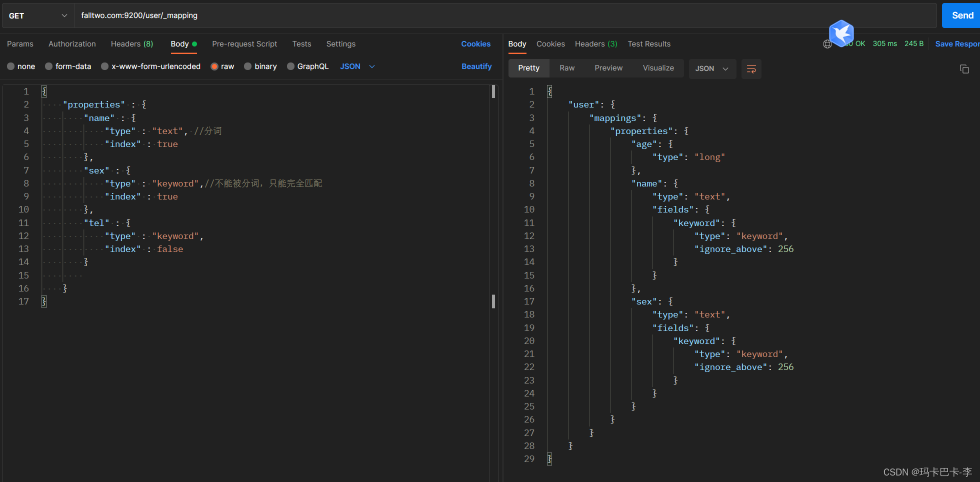Select the Visualize response view
Viewport: 980px width, 482px height.
[658, 68]
